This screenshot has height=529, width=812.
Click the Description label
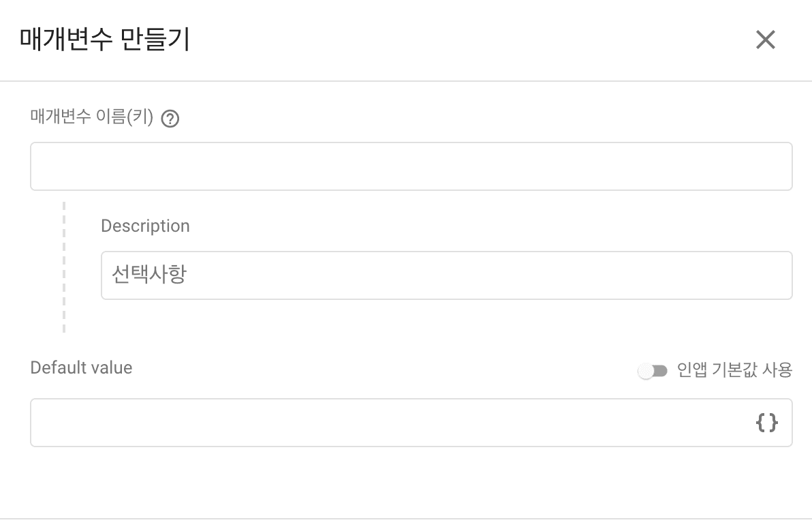coord(146,226)
